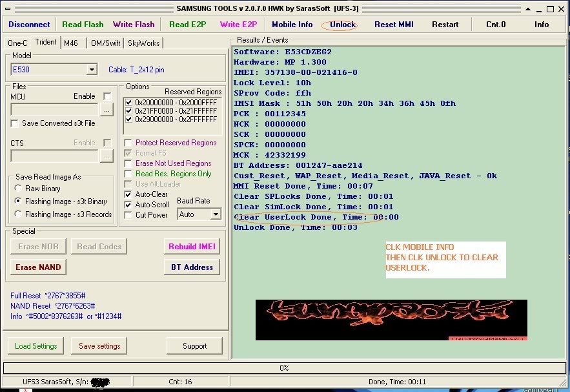Click the flaming logo banner image
Viewport: 570px width, 392px height.
pyautogui.click(x=391, y=320)
